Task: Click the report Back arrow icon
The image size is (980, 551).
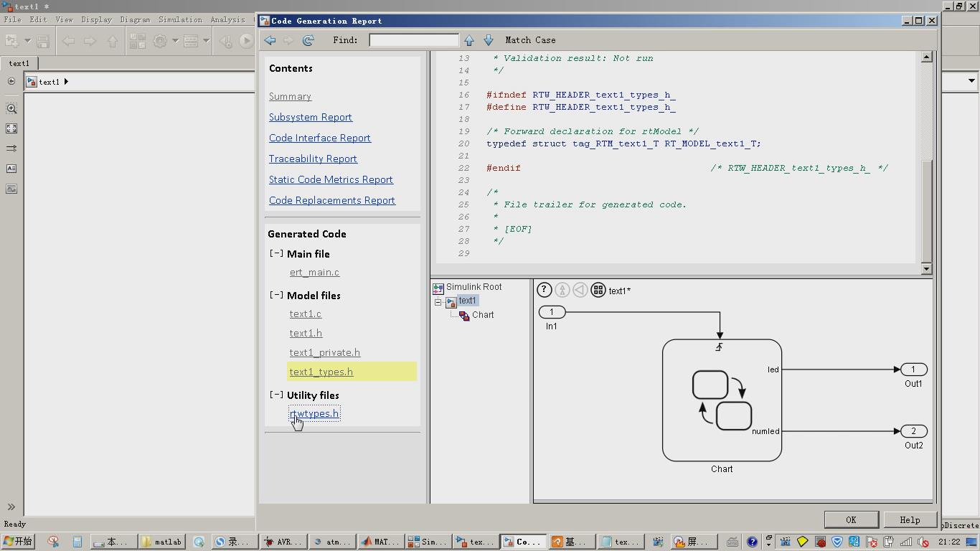Action: point(270,40)
